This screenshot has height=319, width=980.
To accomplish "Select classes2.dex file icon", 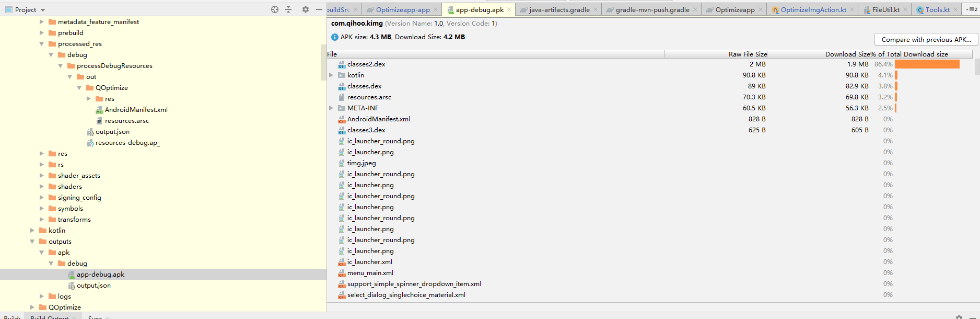I will pos(342,64).
